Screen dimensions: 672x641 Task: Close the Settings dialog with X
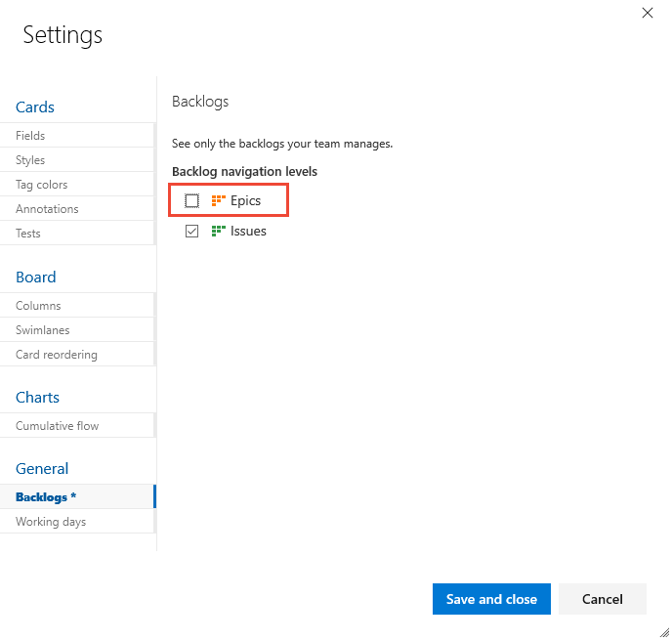point(648,13)
